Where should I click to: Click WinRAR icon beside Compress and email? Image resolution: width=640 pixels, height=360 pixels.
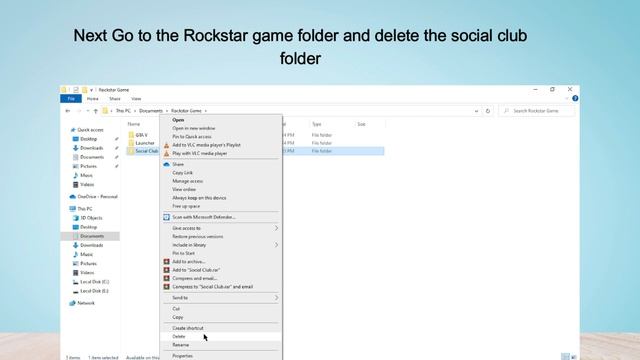pyautogui.click(x=167, y=278)
